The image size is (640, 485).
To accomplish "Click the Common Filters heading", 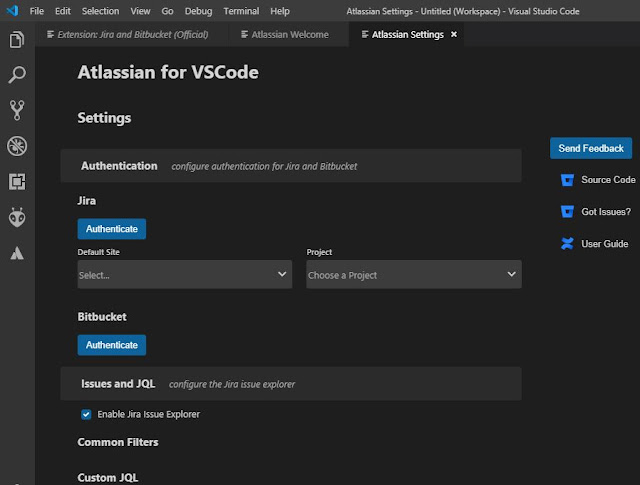I will tap(118, 442).
